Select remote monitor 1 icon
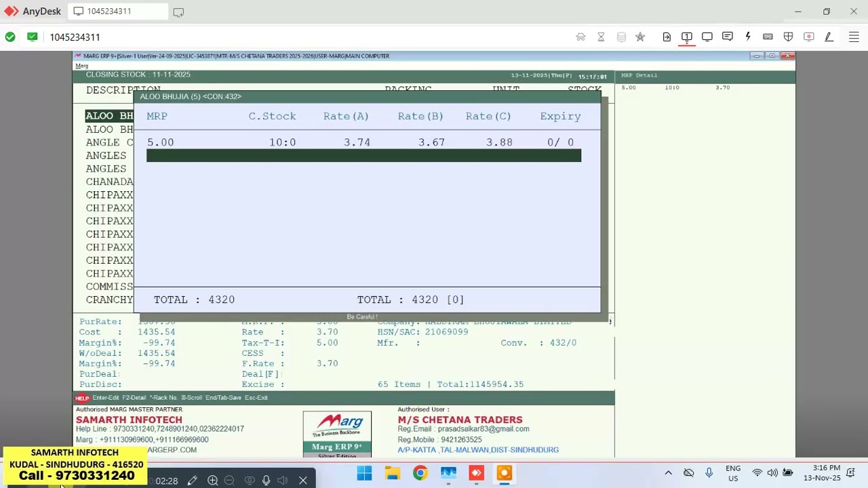Screen dimensions: 868x488 pos(687,37)
